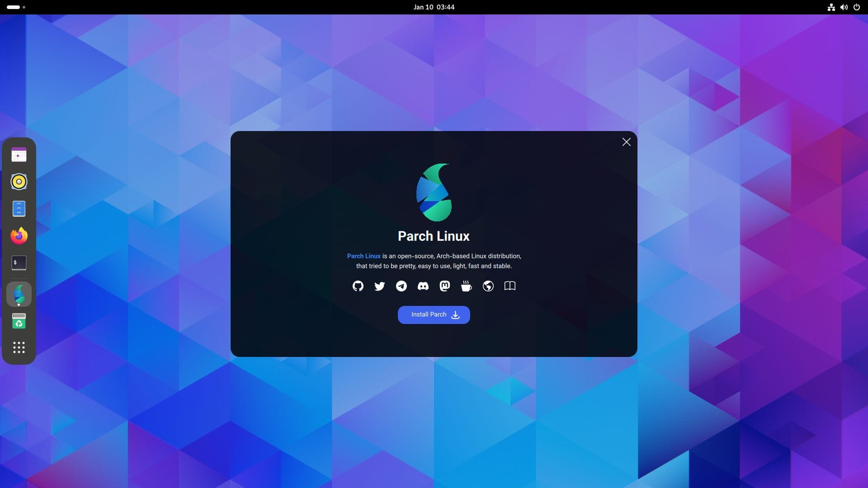
Task: Visit the Mastodon profile
Action: pyautogui.click(x=444, y=286)
